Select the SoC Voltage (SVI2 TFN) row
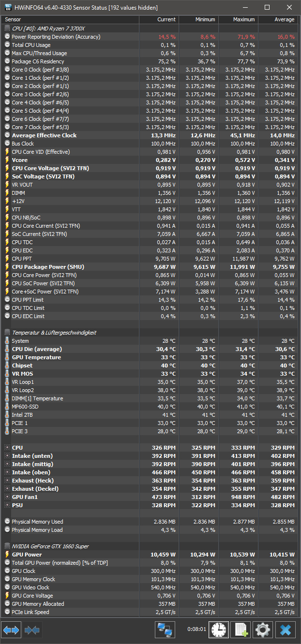301x644 pixels. pyautogui.click(x=150, y=176)
